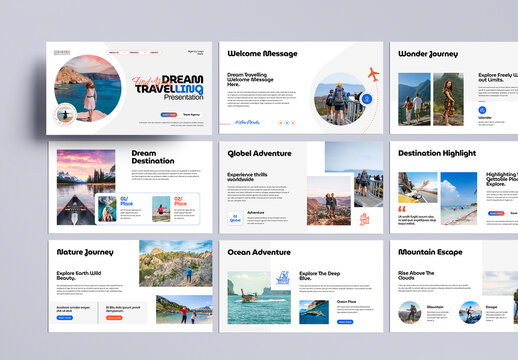Click the woman-in-dress photo on Wonder Journey
The height and width of the screenshot is (360, 518).
click(x=448, y=99)
